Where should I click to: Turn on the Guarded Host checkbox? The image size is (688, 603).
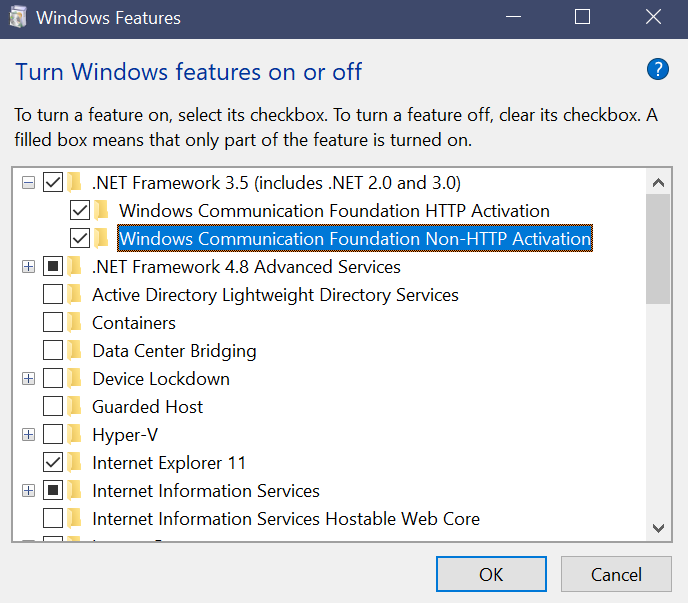[x=53, y=406]
